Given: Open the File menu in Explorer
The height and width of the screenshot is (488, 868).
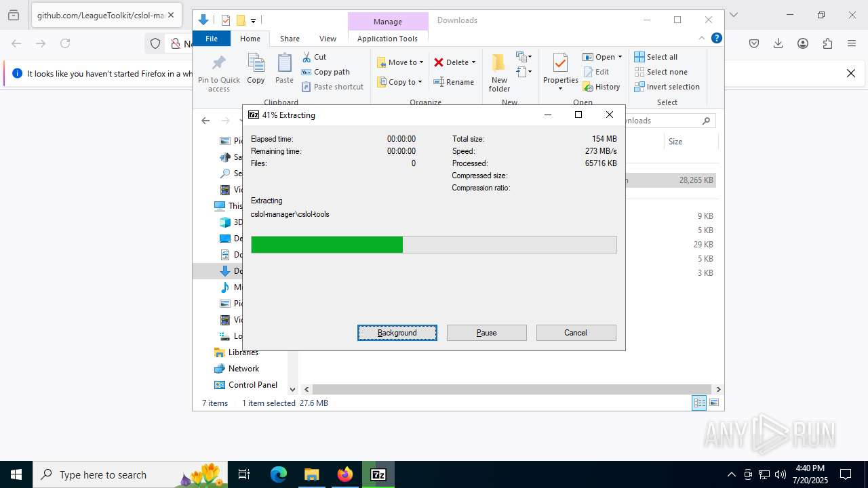Looking at the screenshot, I should point(212,39).
